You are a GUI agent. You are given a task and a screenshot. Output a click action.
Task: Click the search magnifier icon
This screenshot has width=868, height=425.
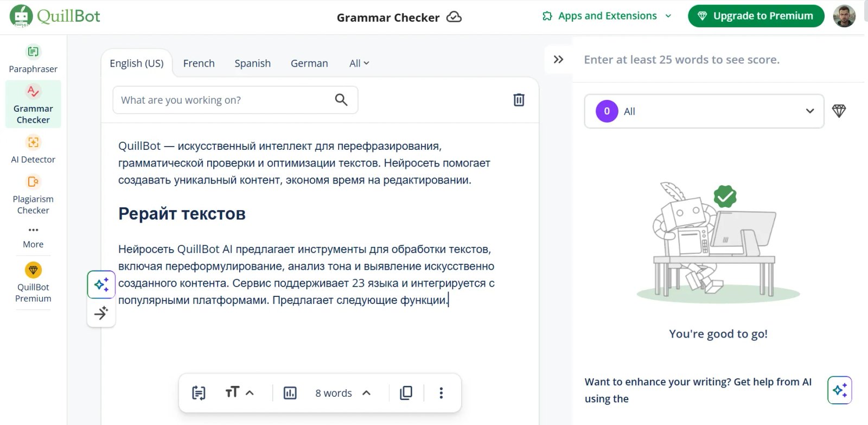[x=341, y=100]
